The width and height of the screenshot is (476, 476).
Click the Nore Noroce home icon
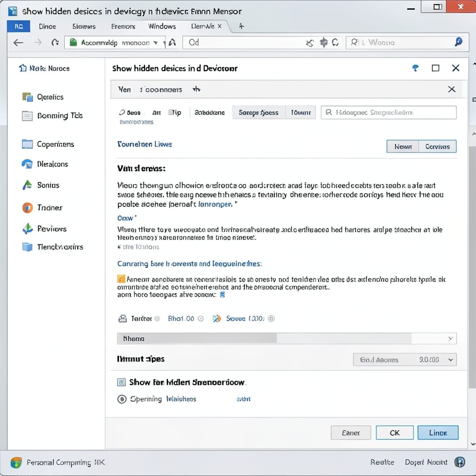tap(23, 68)
